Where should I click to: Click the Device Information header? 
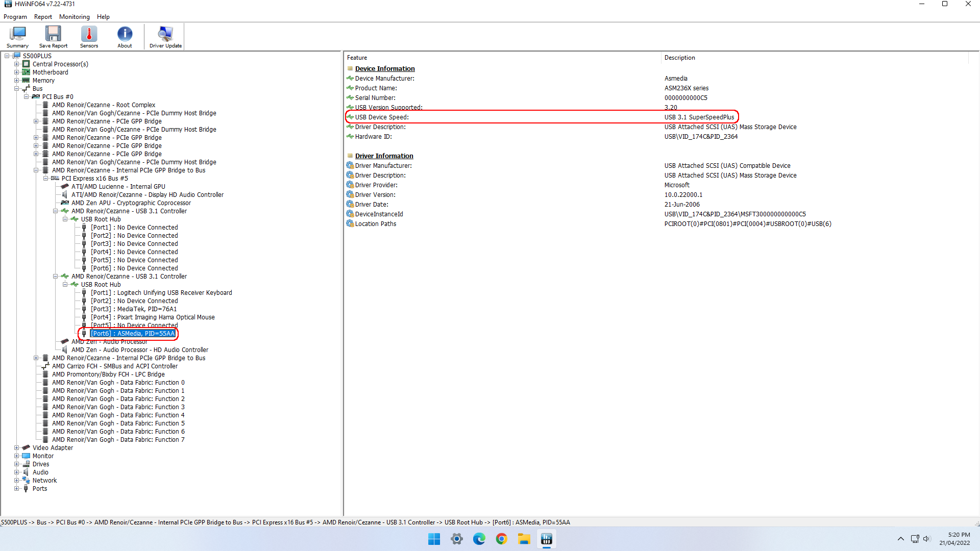coord(385,69)
